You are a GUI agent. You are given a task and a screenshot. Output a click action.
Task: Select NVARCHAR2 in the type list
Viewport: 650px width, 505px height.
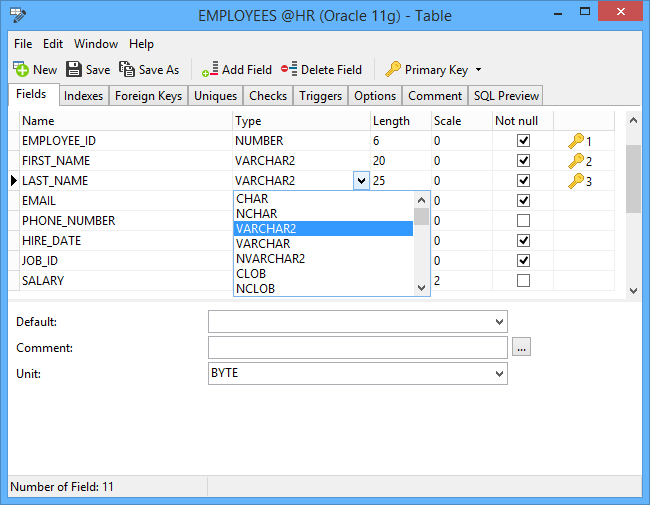point(324,259)
